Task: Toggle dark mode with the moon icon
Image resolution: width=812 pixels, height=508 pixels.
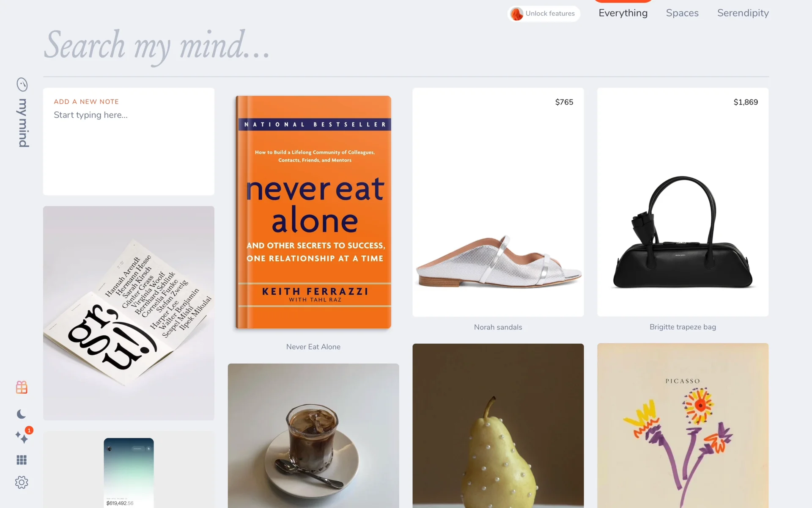Action: [22, 414]
